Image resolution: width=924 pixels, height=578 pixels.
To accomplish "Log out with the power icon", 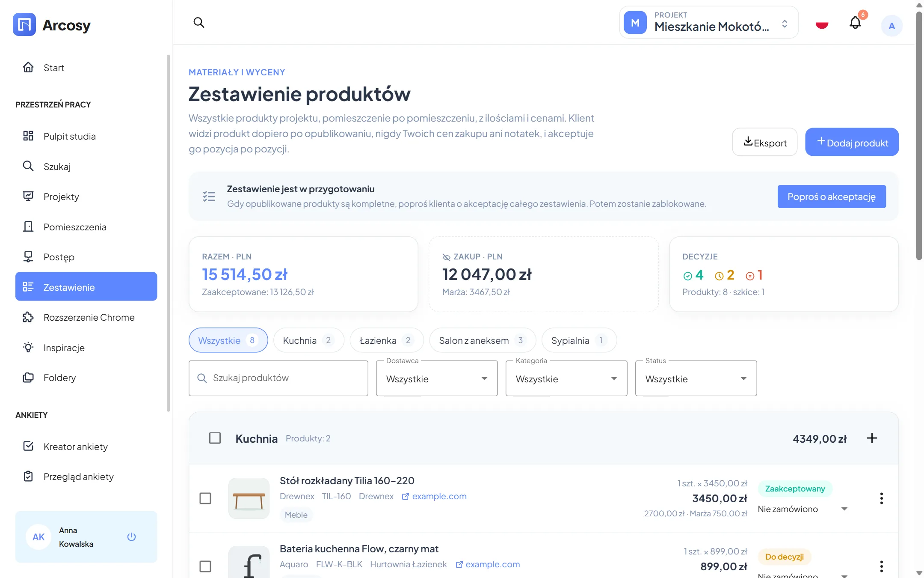I will (131, 537).
